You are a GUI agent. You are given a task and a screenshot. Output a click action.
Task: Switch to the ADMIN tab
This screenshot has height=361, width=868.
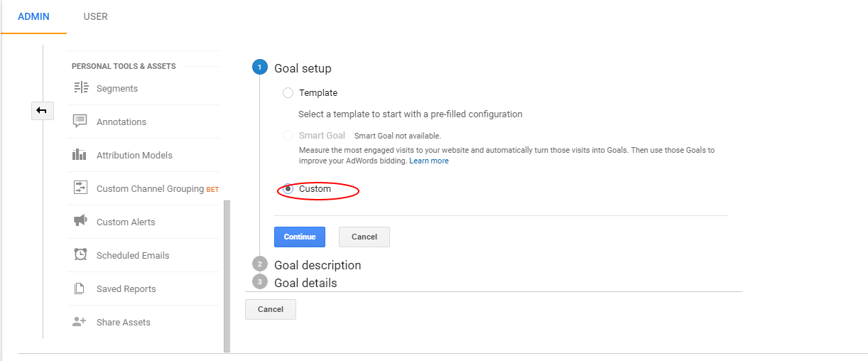tap(33, 16)
